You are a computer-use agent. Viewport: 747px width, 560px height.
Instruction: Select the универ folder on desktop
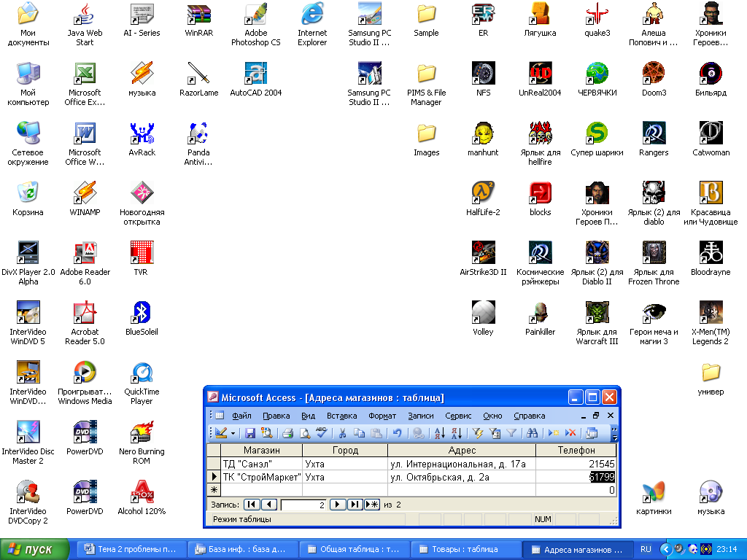711,379
